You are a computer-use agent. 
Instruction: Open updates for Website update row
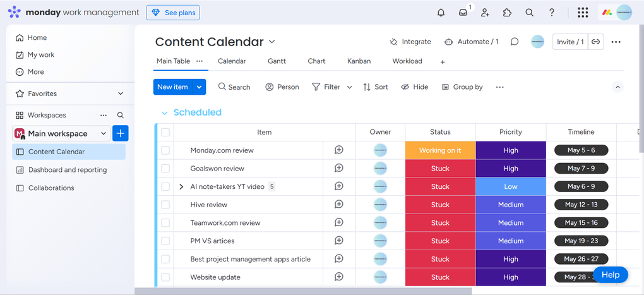(x=339, y=277)
